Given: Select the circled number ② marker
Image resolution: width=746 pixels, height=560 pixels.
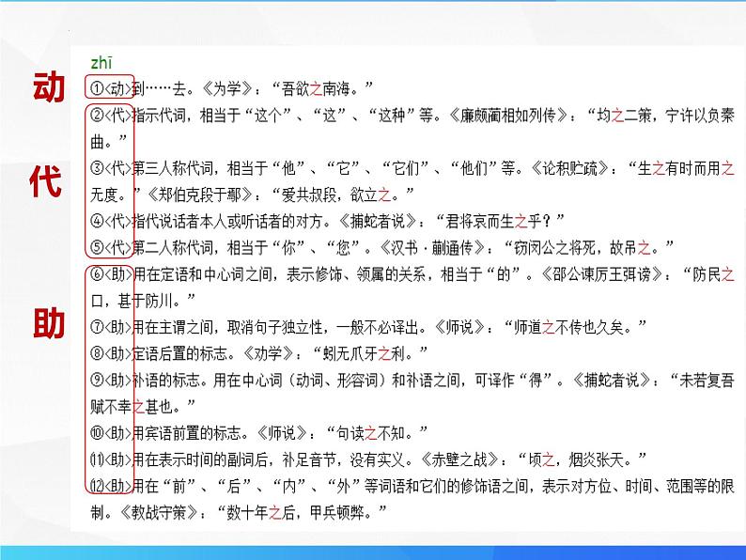Looking at the screenshot, I should pos(95,116).
